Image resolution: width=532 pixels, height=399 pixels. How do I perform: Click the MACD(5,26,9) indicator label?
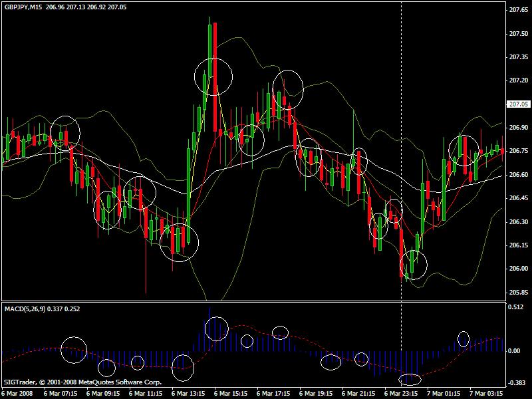pos(25,309)
